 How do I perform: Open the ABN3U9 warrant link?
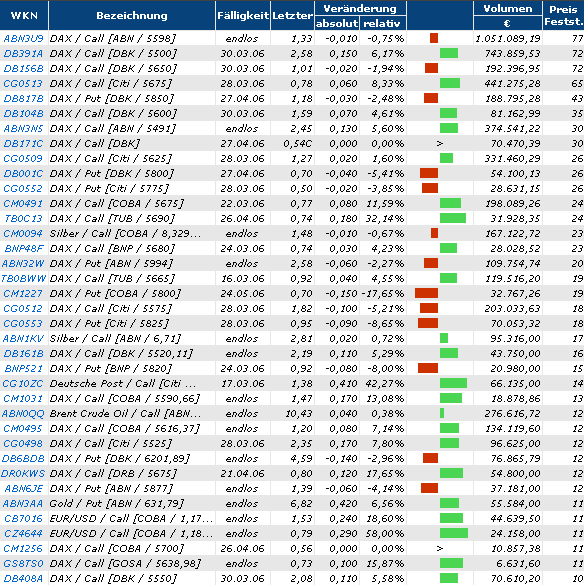24,38
